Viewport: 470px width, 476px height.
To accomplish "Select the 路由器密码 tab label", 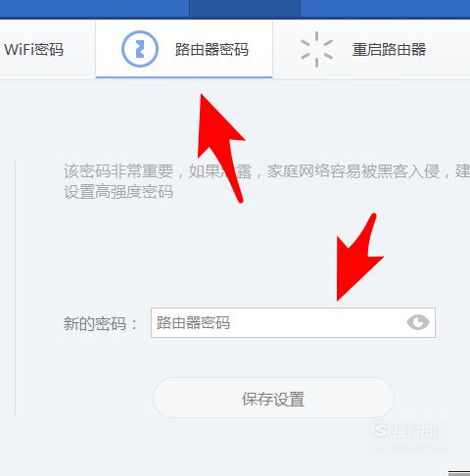I will click(x=211, y=50).
